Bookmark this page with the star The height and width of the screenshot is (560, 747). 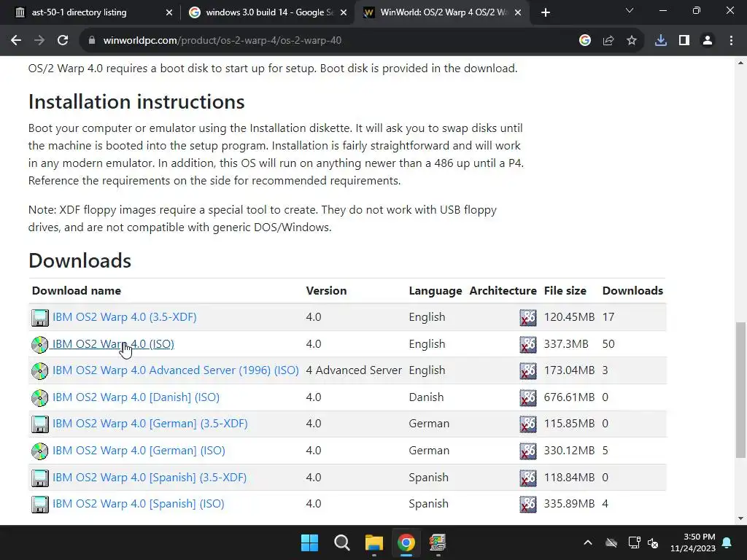[x=632, y=41]
